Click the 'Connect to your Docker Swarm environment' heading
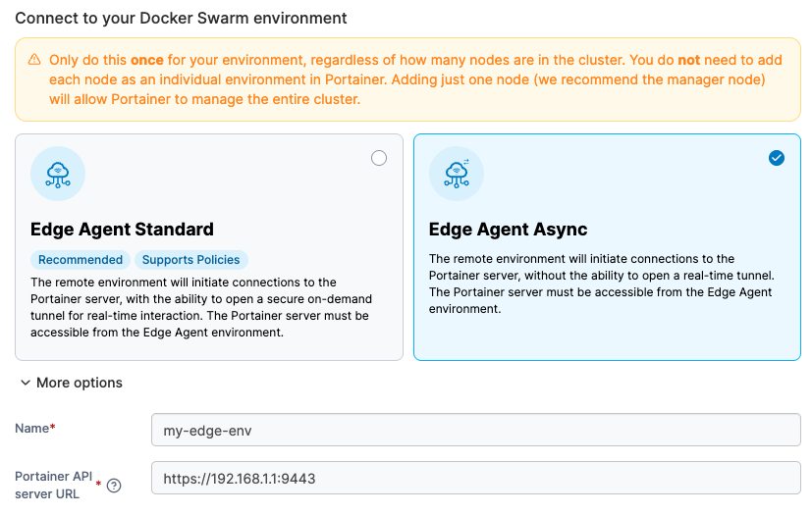The height and width of the screenshot is (515, 812). [181, 18]
